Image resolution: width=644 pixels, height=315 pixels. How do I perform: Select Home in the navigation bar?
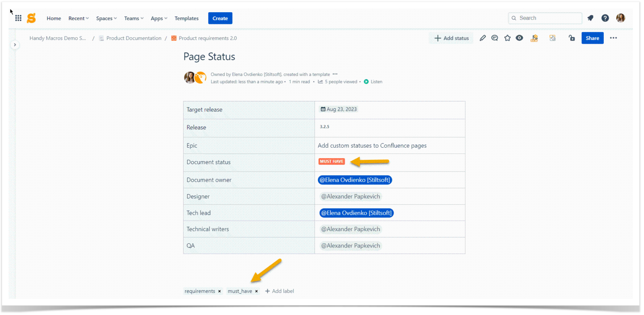click(54, 18)
